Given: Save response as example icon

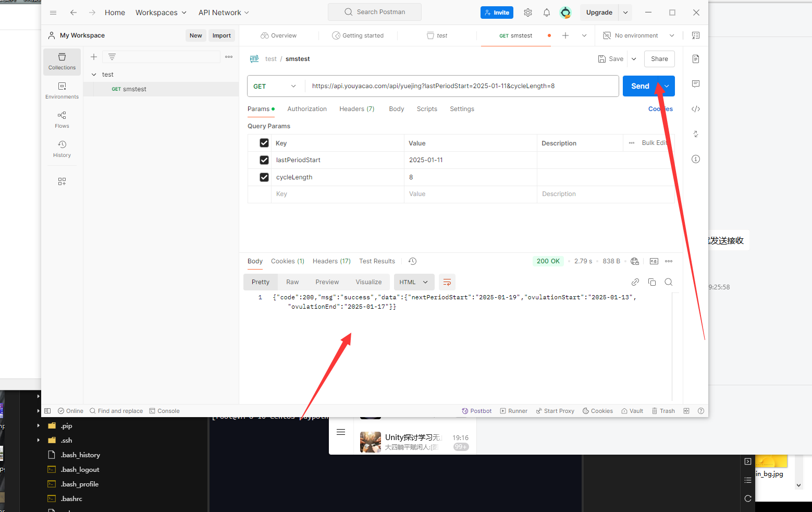Looking at the screenshot, I should pos(654,261).
